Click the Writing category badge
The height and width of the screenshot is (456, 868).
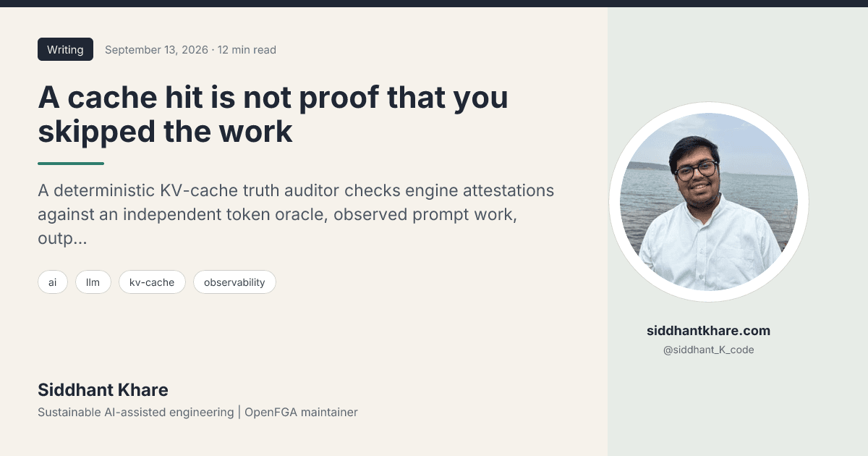click(x=65, y=49)
